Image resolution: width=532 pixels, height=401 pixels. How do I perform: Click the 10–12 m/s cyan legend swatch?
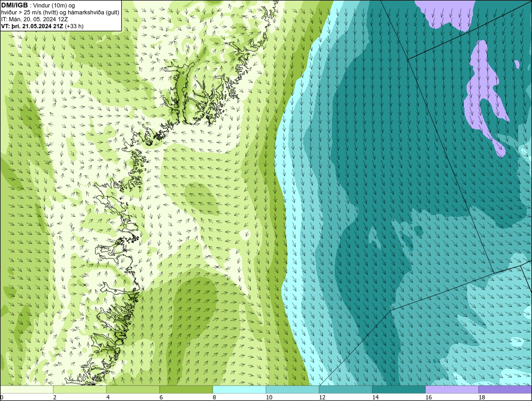point(293,389)
